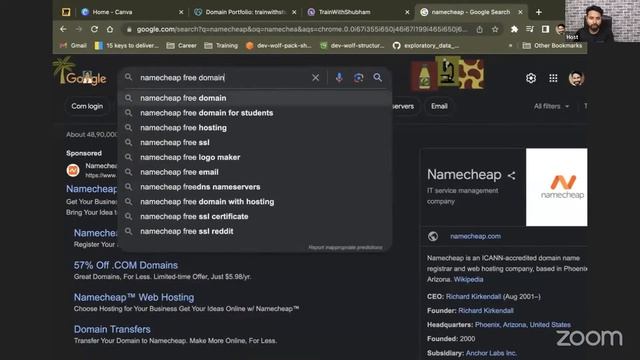Screen dimensions: 640x360
Task: Click Report inappropriate predictions link
Action: (345, 247)
